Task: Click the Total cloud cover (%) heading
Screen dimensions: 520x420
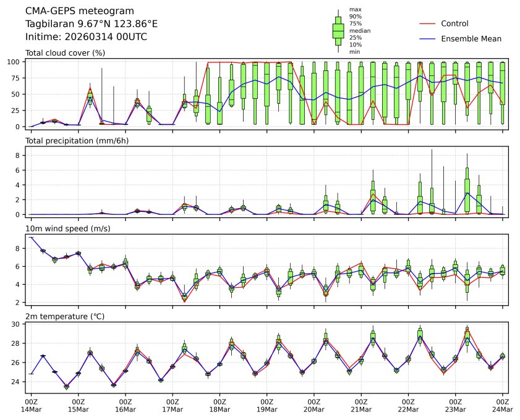Action: [65, 52]
